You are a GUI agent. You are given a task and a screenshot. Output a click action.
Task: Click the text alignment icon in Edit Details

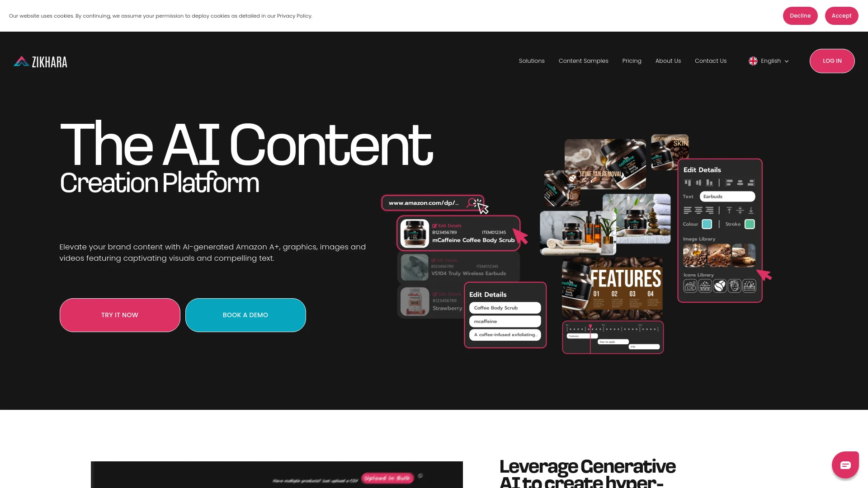[689, 210]
